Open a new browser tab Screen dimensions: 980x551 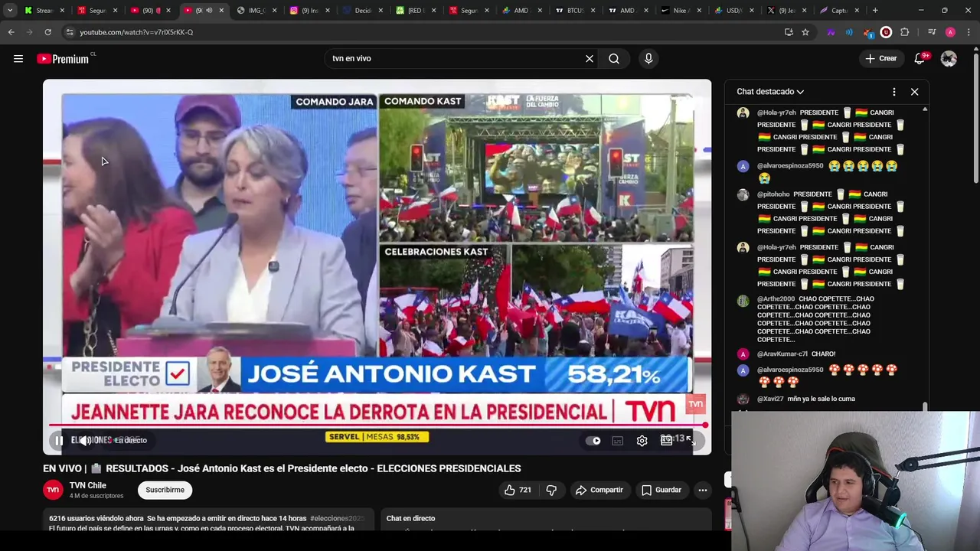pyautogui.click(x=875, y=11)
